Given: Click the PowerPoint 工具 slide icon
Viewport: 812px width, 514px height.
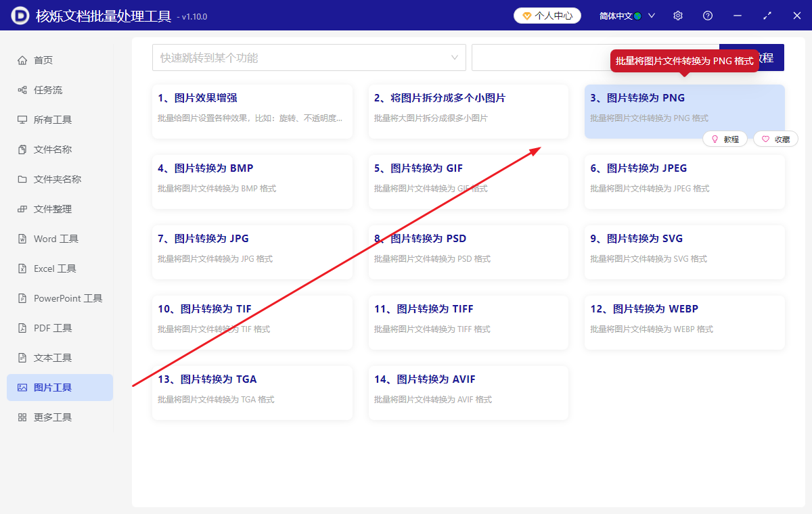Looking at the screenshot, I should 22,298.
